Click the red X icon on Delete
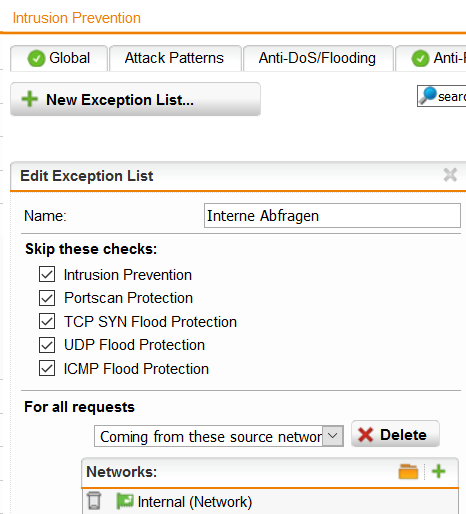The image size is (466, 514). [x=365, y=435]
